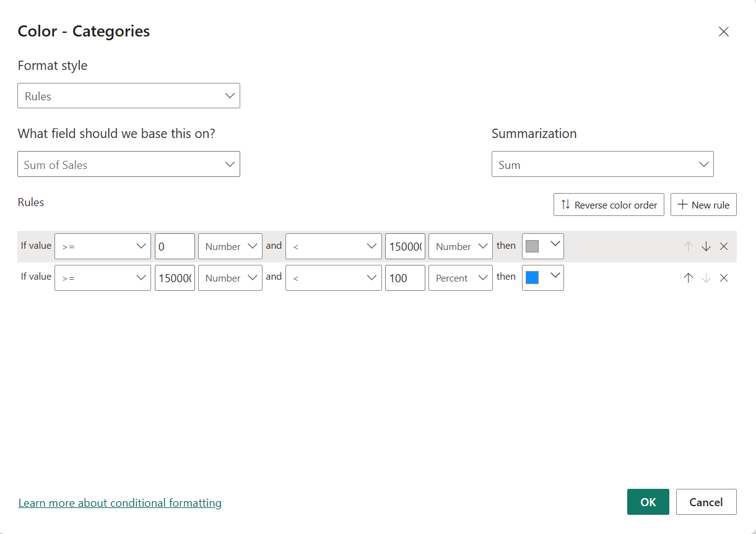Expand the Sum of Sales field dropdown

point(129,165)
